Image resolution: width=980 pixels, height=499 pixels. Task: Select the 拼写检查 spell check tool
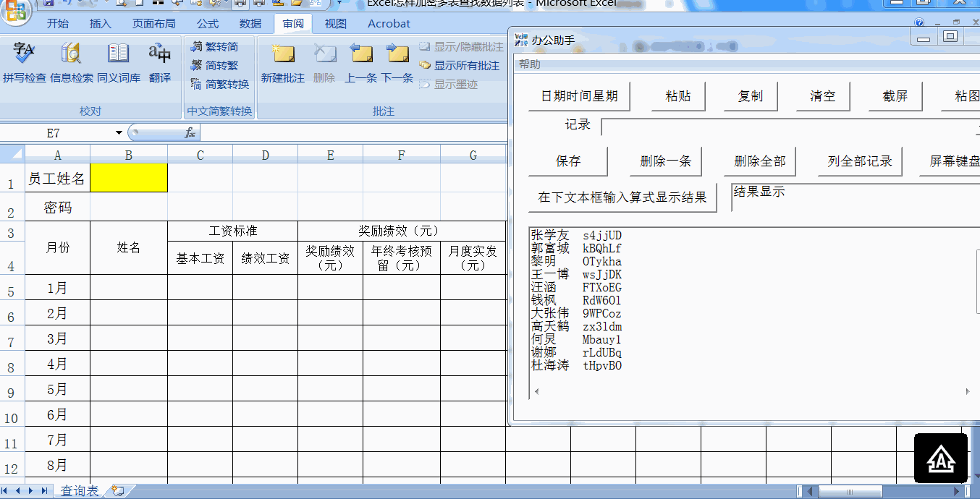click(x=24, y=64)
